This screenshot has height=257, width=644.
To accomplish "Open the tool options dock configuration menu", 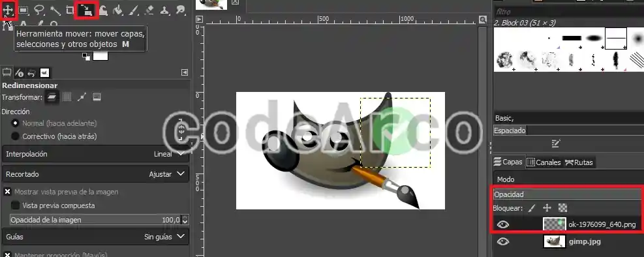I will coord(185,72).
